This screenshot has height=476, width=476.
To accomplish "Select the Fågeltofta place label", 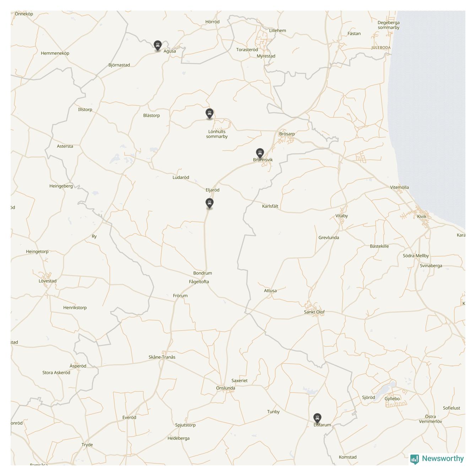I will point(199,282).
